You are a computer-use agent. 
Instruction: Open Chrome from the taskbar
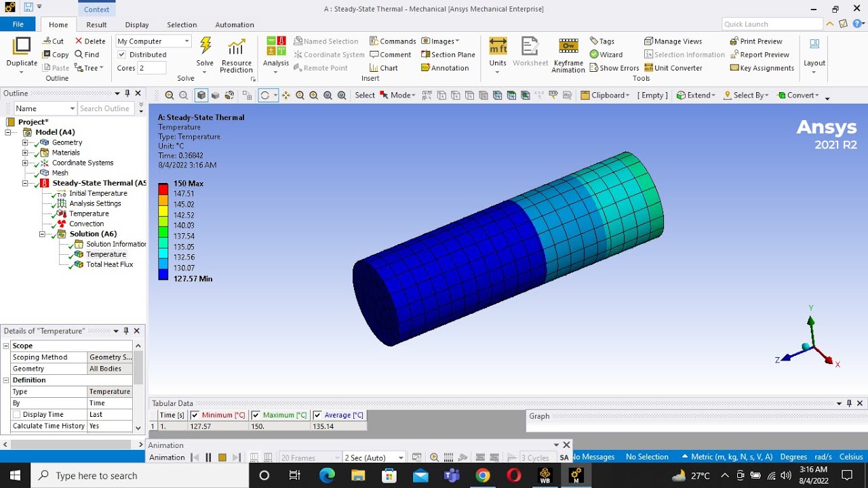click(x=483, y=475)
